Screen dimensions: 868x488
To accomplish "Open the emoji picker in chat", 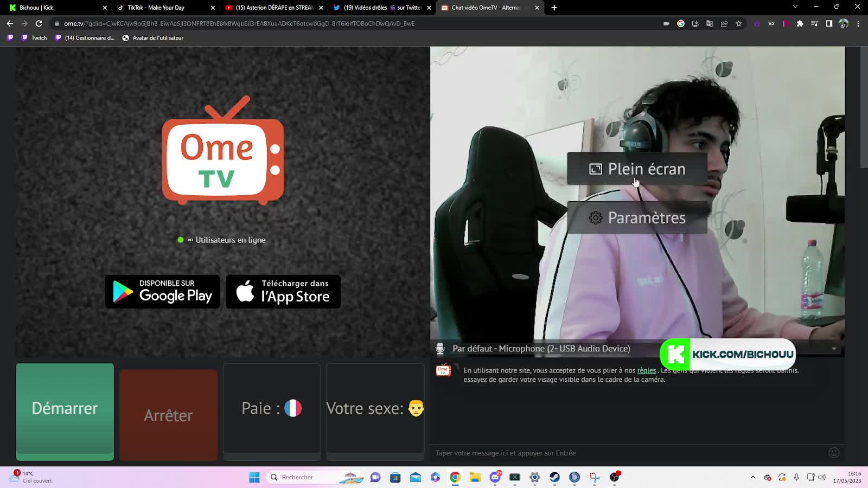I will (834, 453).
